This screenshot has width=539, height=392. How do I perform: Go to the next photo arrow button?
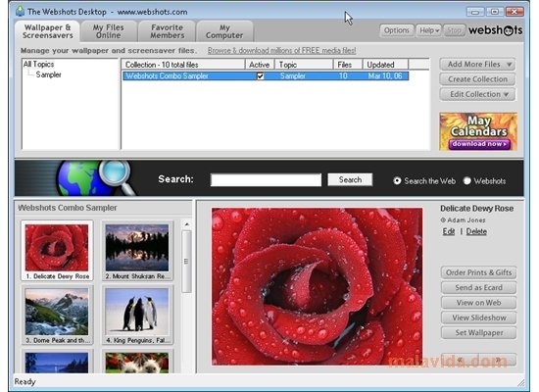(x=498, y=360)
